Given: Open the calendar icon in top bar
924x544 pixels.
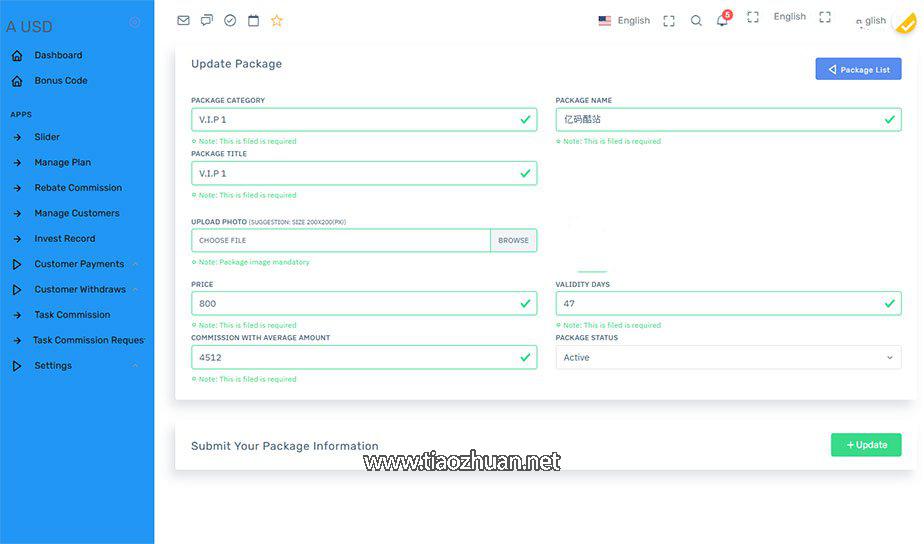Looking at the screenshot, I should click(253, 20).
